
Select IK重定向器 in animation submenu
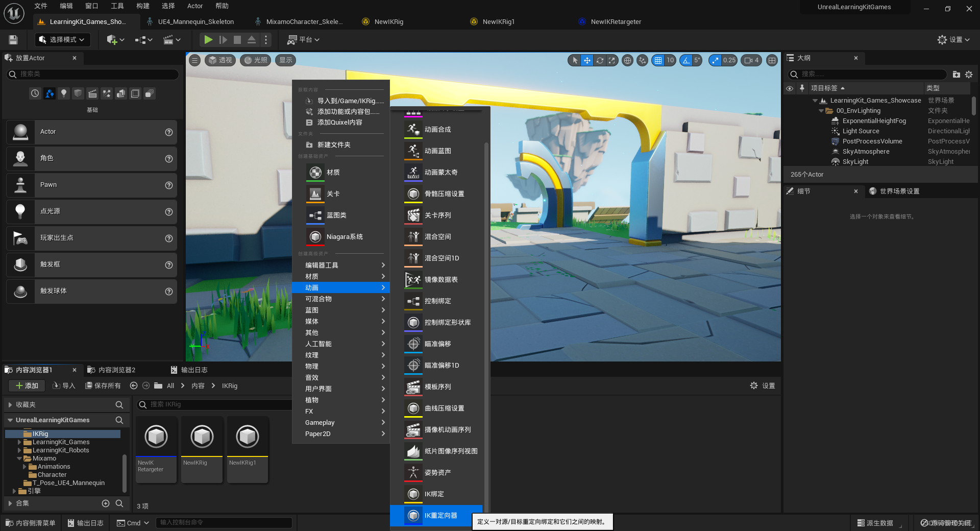(436, 516)
